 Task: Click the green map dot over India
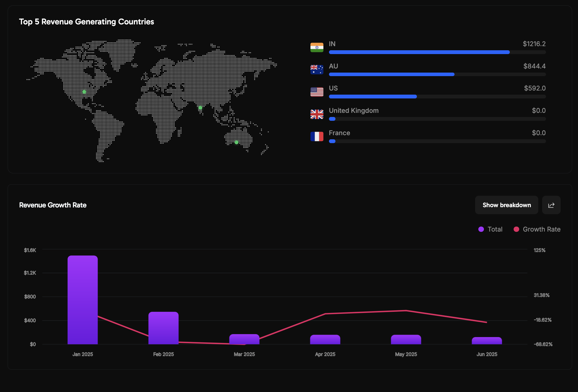coord(200,108)
